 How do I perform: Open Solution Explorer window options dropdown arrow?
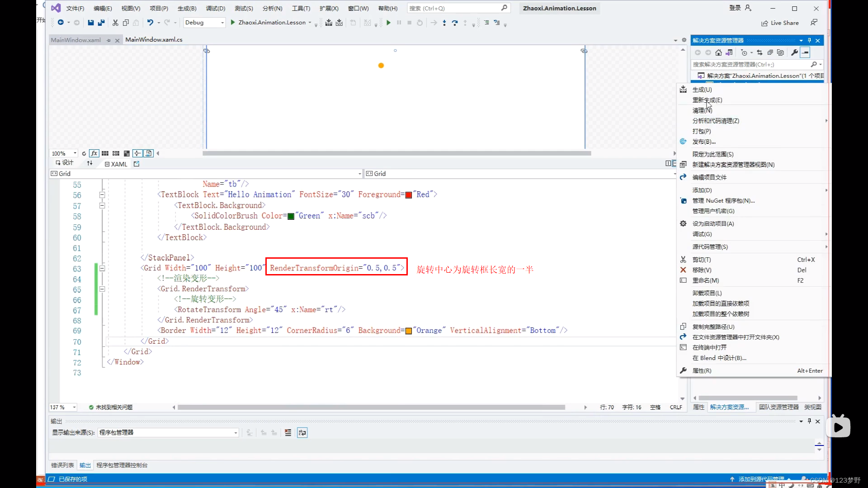[801, 40]
